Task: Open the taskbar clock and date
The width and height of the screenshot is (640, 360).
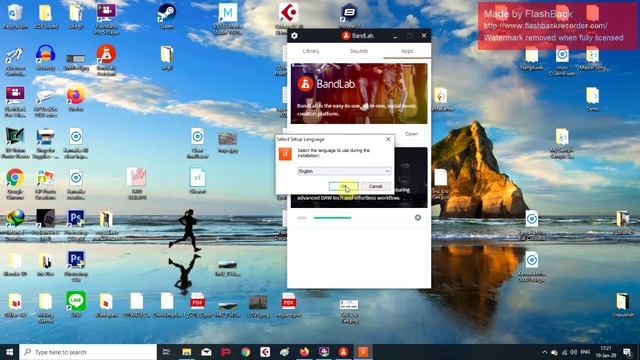Action: click(606, 352)
